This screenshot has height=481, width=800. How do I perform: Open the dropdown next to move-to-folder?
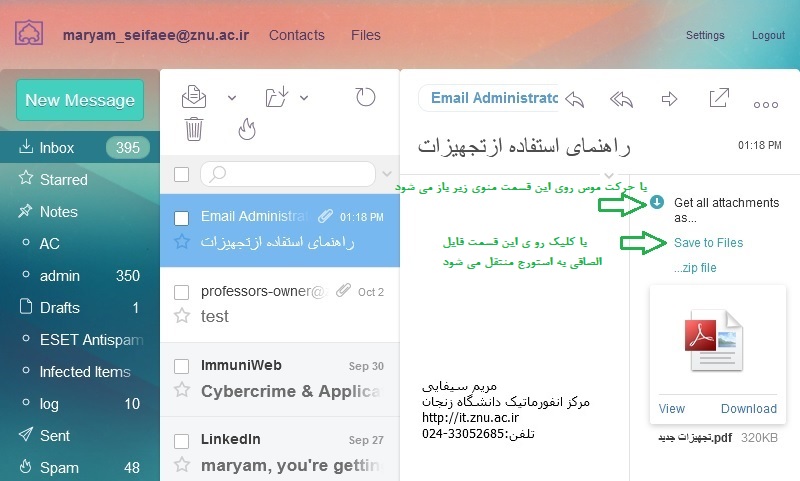pos(304,97)
